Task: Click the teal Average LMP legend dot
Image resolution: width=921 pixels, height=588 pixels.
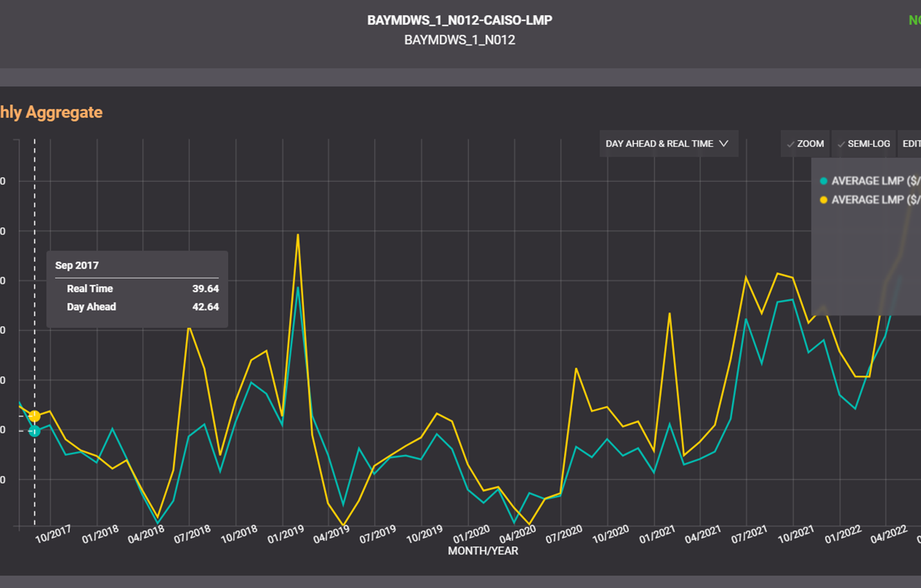Action: (x=823, y=181)
